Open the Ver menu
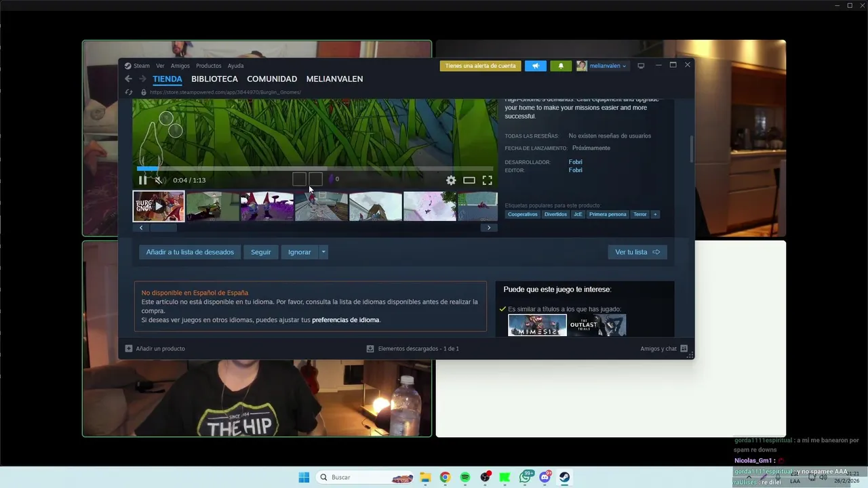The height and width of the screenshot is (488, 868). pos(160,66)
